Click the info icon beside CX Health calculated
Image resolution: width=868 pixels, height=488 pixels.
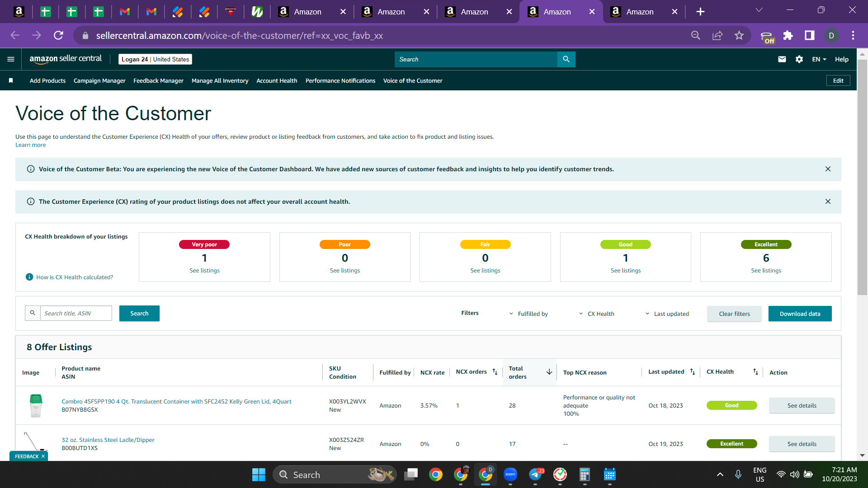(x=29, y=277)
